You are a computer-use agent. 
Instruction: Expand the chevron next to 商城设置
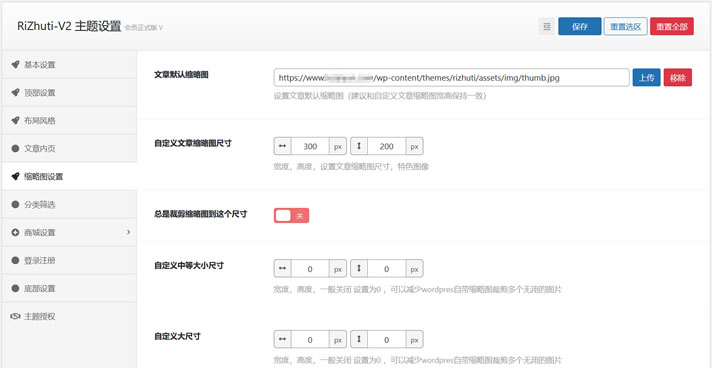(x=128, y=232)
